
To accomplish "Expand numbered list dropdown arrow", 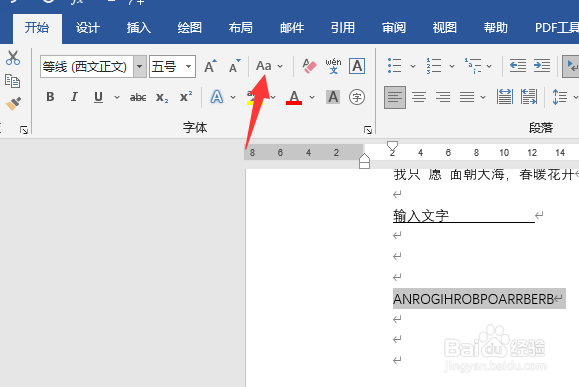I will (452, 66).
